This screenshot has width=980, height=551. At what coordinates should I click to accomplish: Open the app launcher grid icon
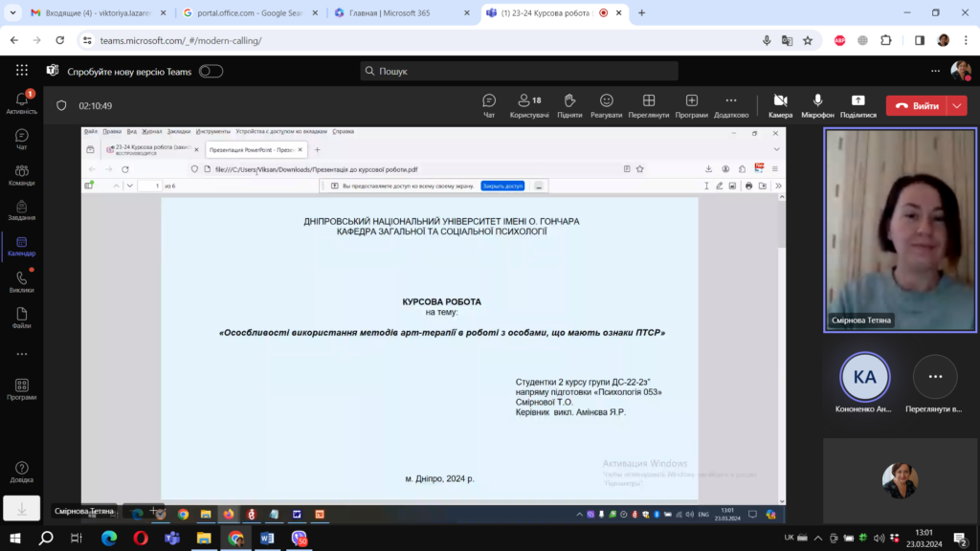pyautogui.click(x=22, y=71)
